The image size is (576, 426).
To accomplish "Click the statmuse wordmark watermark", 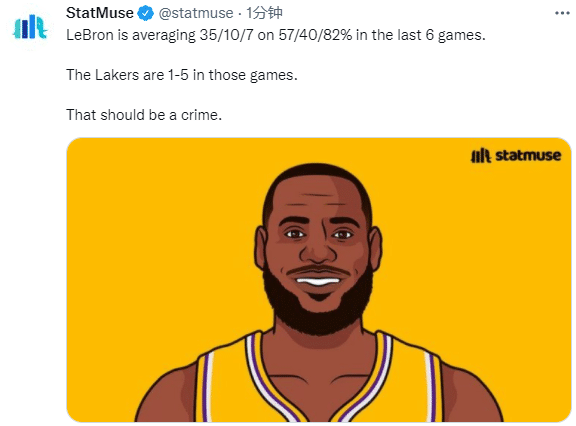I will tap(528, 155).
